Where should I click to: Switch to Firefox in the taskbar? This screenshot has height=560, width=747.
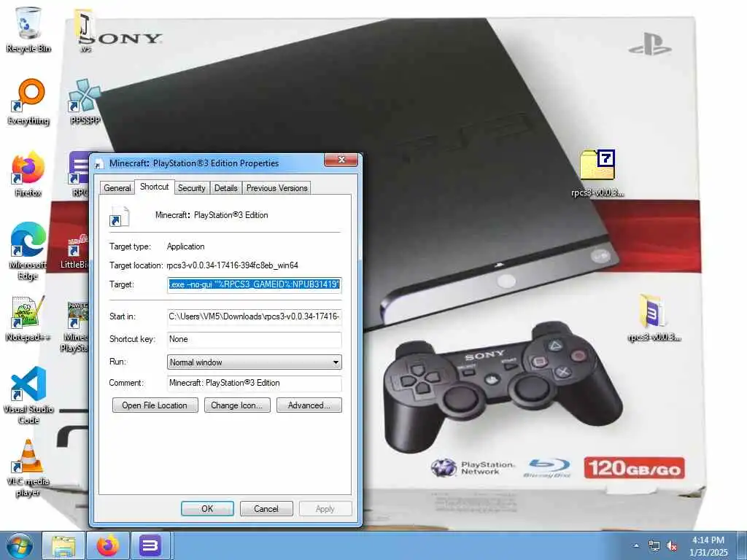[x=108, y=545]
